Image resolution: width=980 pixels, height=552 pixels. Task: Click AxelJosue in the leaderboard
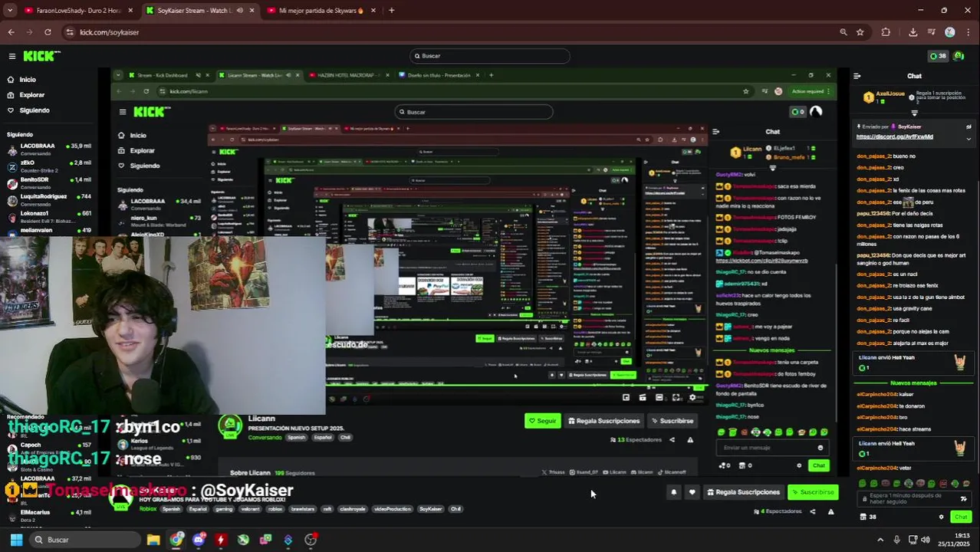(x=891, y=94)
